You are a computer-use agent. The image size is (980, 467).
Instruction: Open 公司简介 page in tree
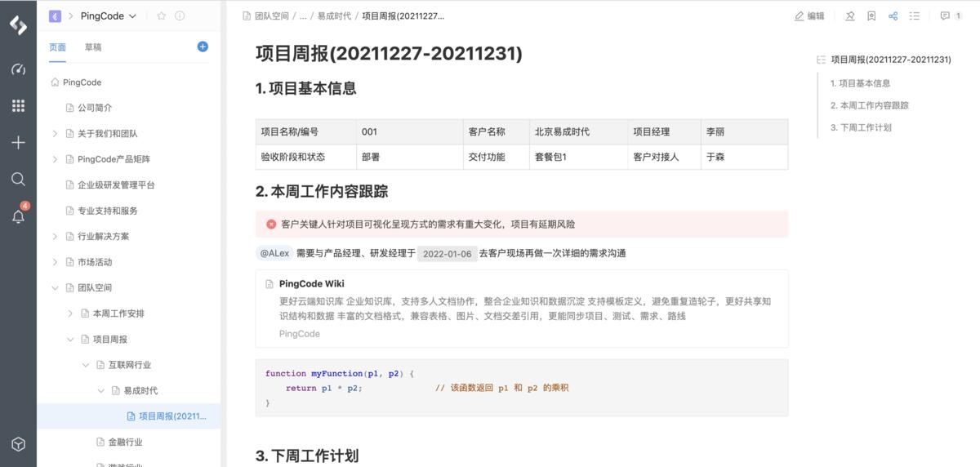coord(95,108)
